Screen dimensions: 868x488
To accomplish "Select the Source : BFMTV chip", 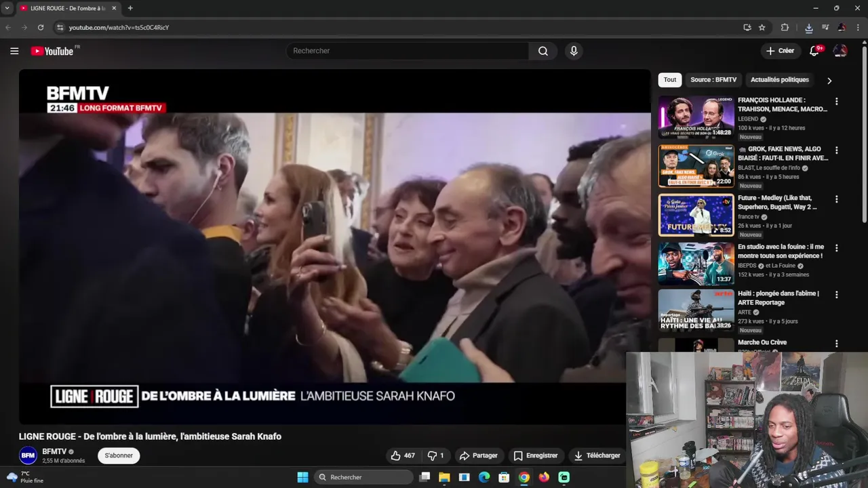I will click(713, 80).
